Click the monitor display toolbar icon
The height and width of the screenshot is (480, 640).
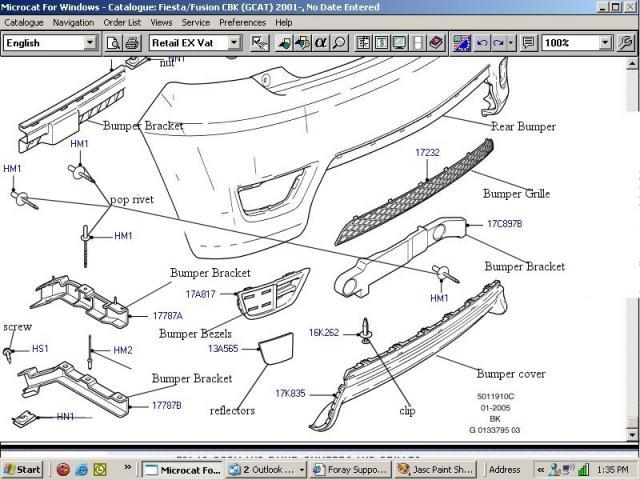[x=399, y=43]
